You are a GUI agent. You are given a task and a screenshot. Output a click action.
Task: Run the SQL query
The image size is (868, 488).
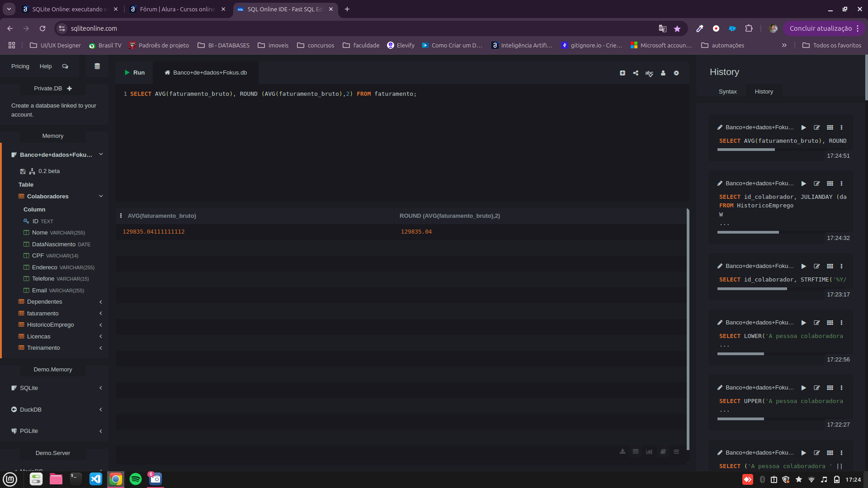pos(134,73)
